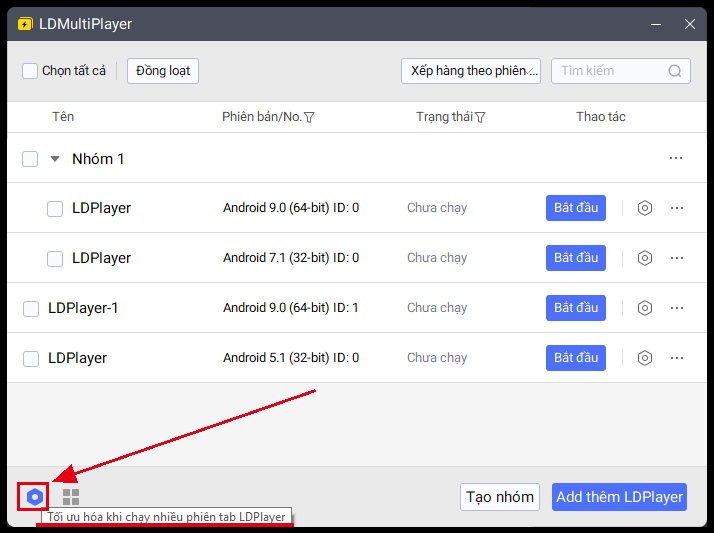Click the Tên column header
Image resolution: width=714 pixels, height=533 pixels.
click(63, 117)
